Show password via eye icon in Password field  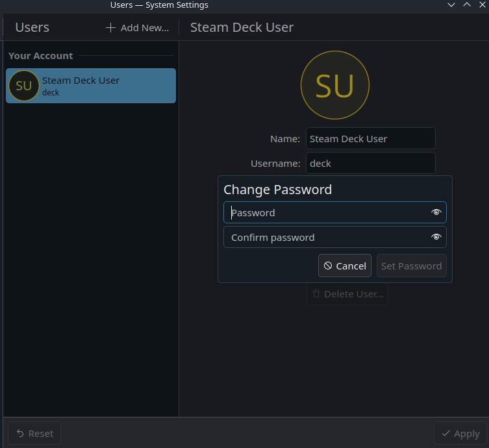point(436,212)
